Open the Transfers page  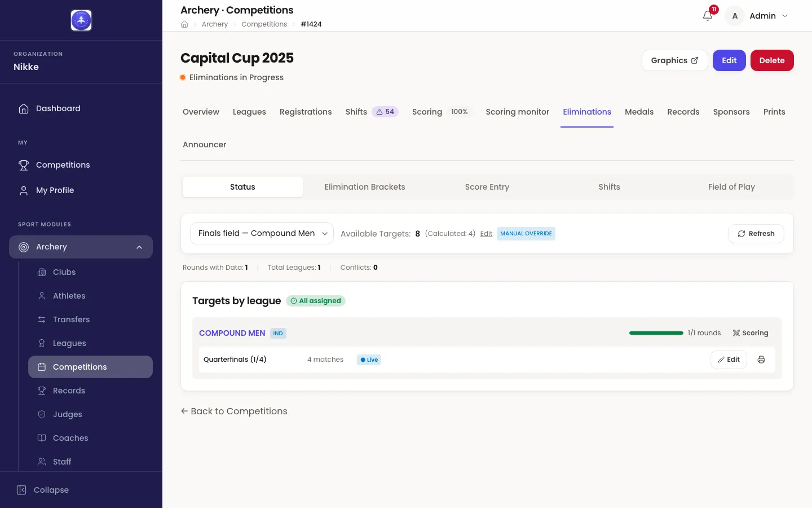pyautogui.click(x=90, y=319)
